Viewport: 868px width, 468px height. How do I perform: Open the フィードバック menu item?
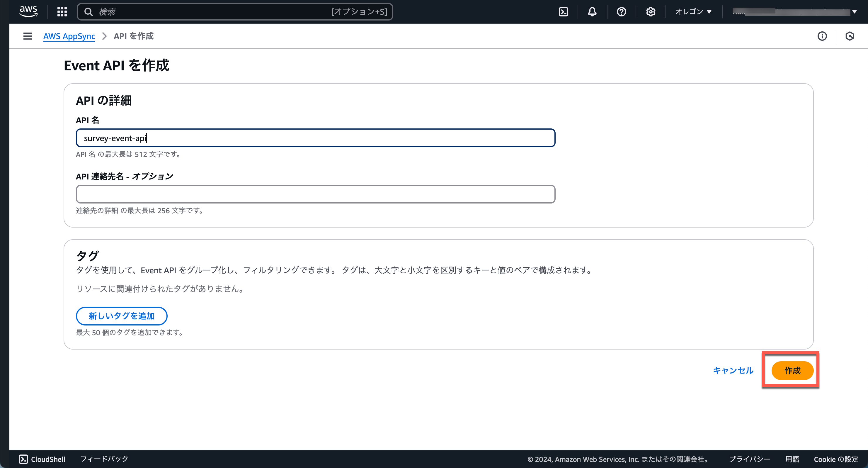pos(104,459)
